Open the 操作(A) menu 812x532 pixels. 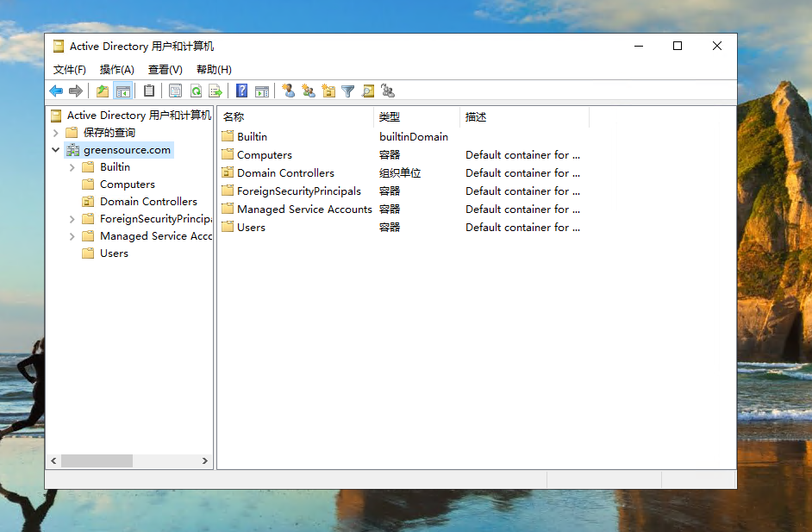[x=117, y=70]
